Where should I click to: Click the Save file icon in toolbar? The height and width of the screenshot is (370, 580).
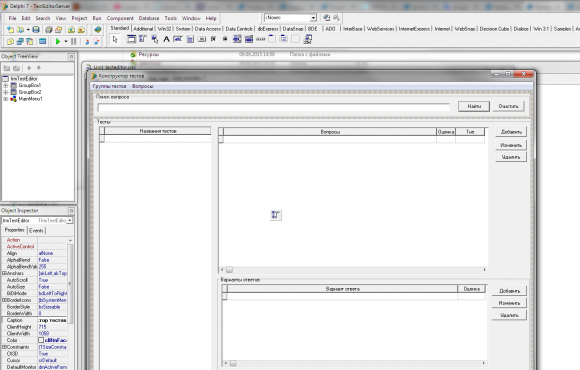(36, 30)
